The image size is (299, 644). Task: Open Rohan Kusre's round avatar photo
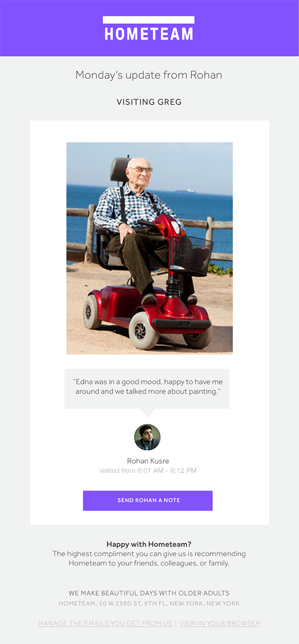point(147,437)
